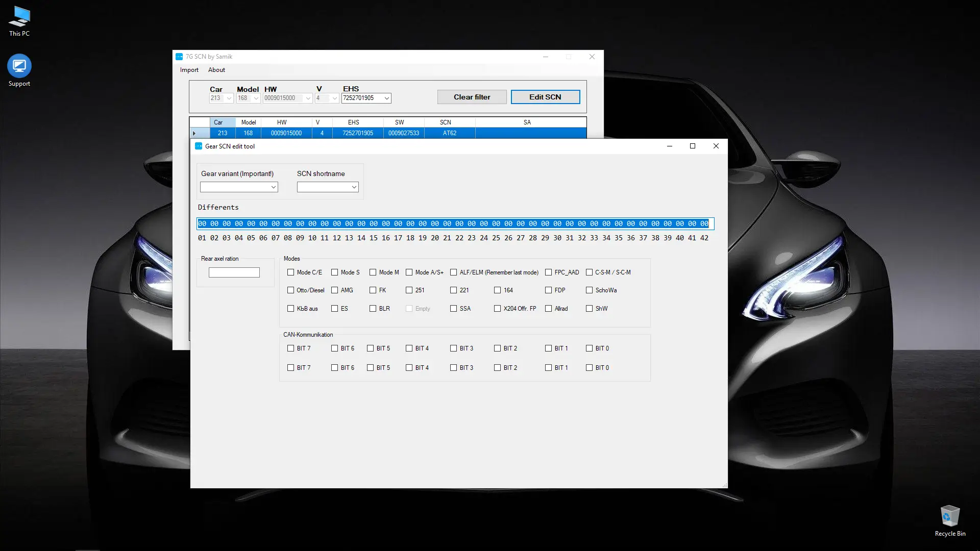The height and width of the screenshot is (551, 980).
Task: Open the This PC desktop icon
Action: click(19, 17)
